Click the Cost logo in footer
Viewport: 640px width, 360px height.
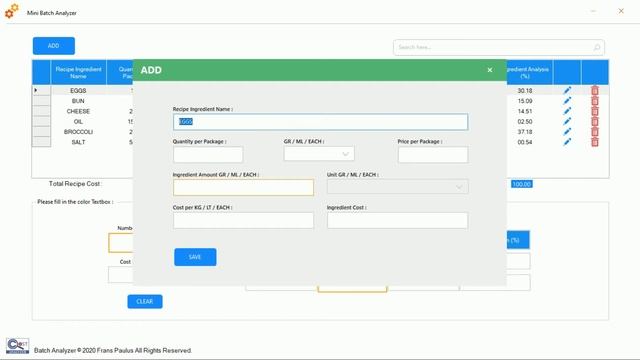(x=18, y=346)
